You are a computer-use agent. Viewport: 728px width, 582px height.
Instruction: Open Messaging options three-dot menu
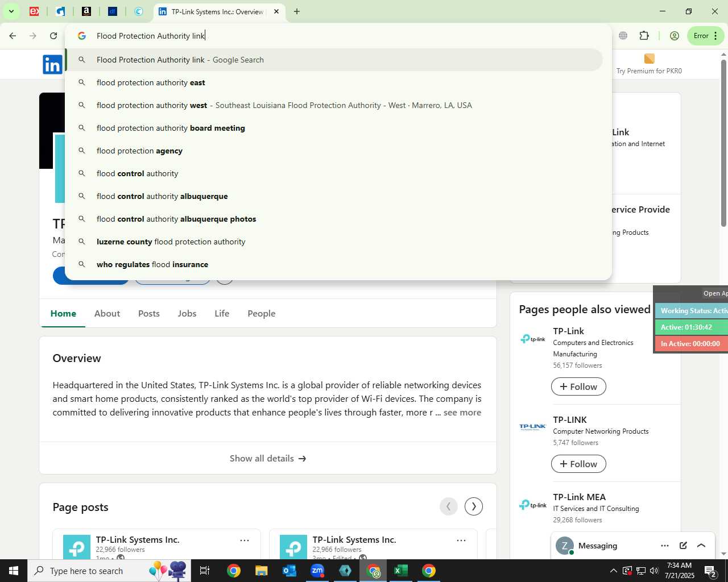coord(665,546)
